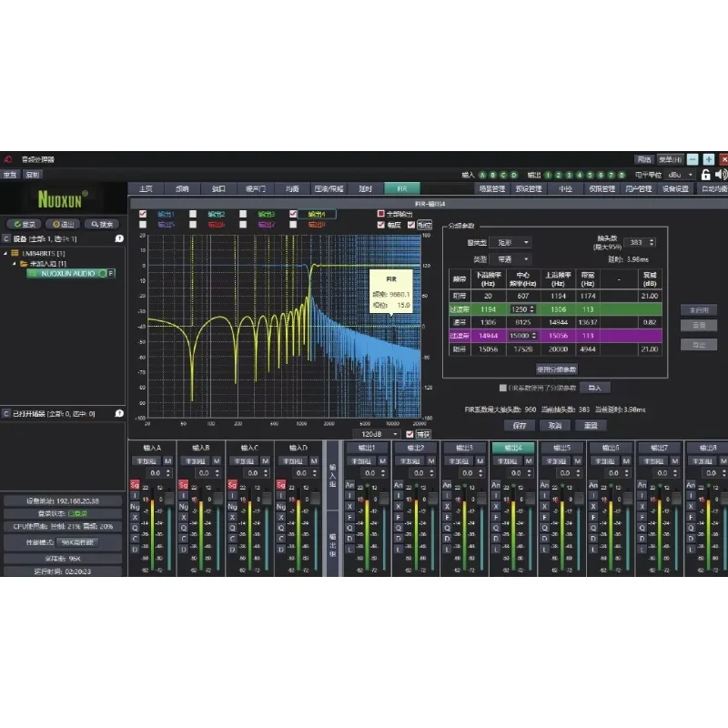Mute Output 1 with its M button
The height and width of the screenshot is (728, 728).
(382, 461)
